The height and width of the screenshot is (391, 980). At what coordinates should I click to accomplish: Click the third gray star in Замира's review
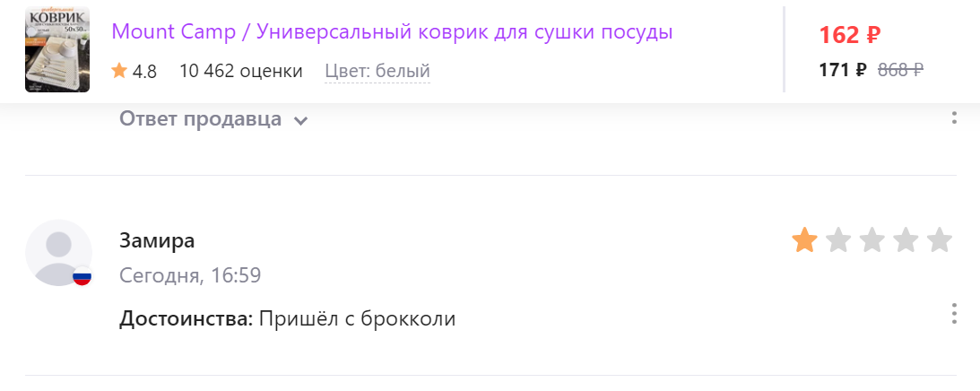coord(872,240)
